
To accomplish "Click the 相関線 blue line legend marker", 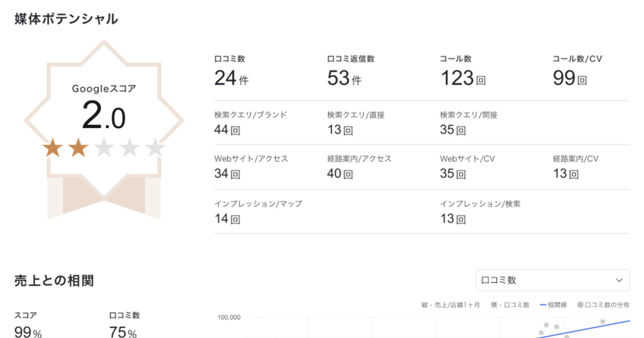I will pos(543,305).
